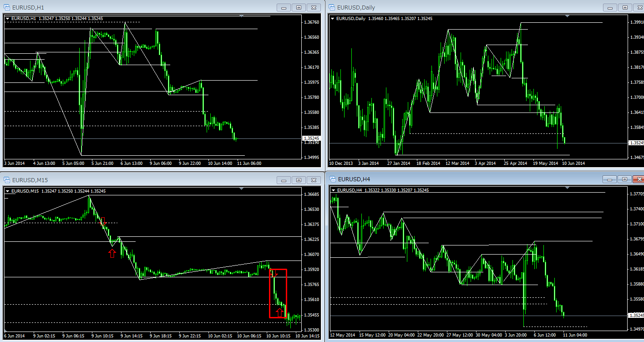644x342 pixels.
Task: Maximize the EURUSD,H1 chart window
Action: click(x=299, y=7)
